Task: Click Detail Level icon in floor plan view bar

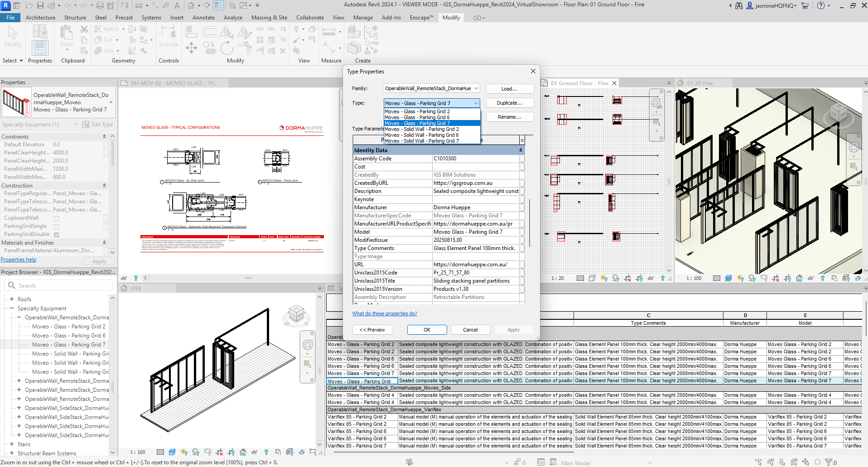Action: [x=580, y=278]
